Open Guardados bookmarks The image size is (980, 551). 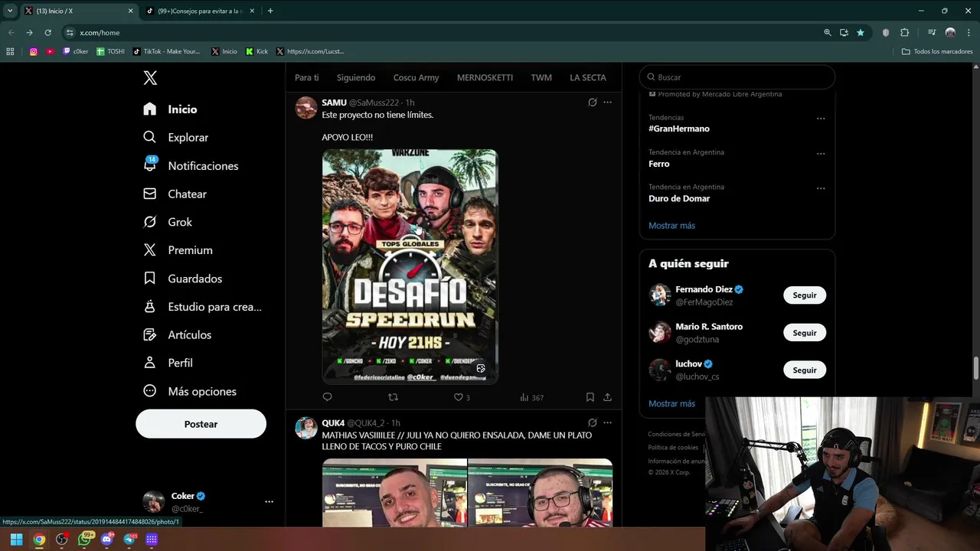182,279
